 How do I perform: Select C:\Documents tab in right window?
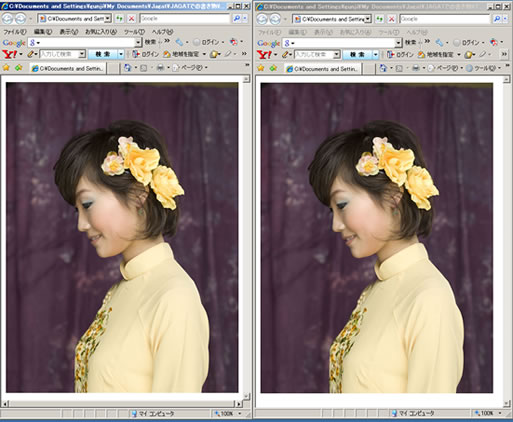(x=323, y=69)
